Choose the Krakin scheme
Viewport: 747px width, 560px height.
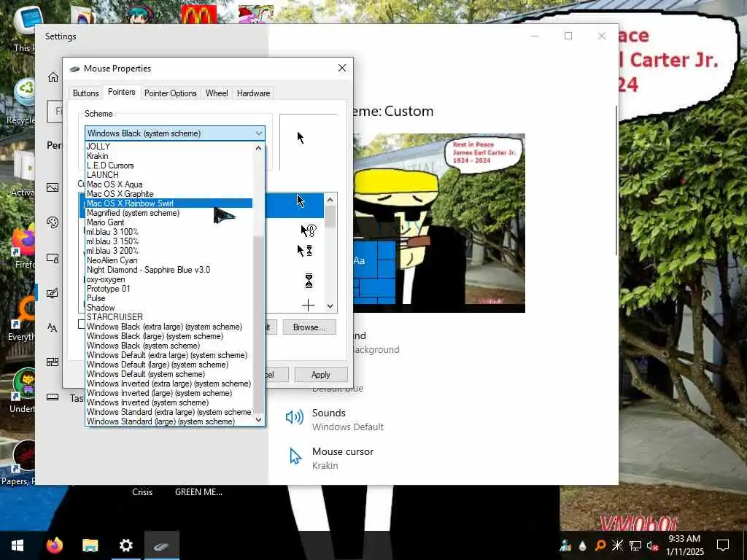(x=169, y=156)
